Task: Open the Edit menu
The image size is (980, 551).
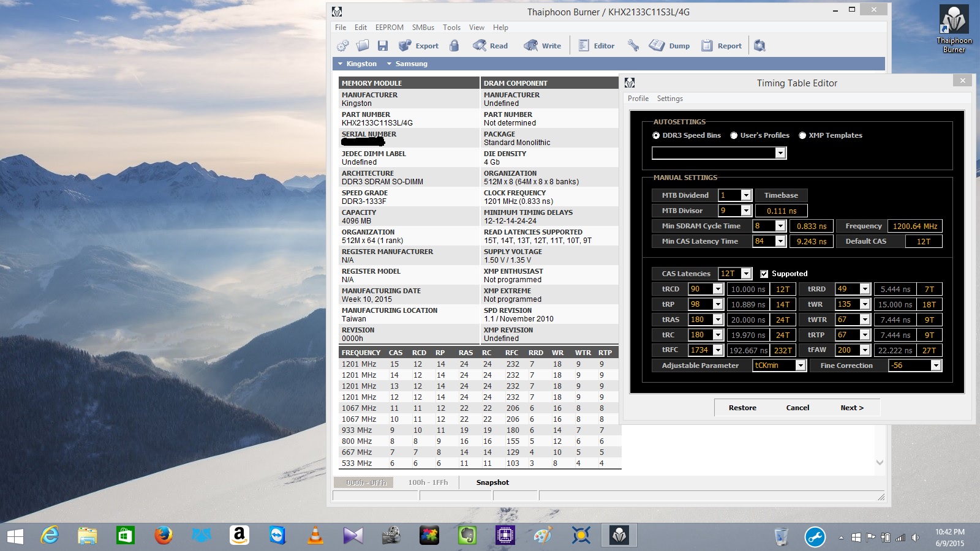Action: click(x=361, y=28)
